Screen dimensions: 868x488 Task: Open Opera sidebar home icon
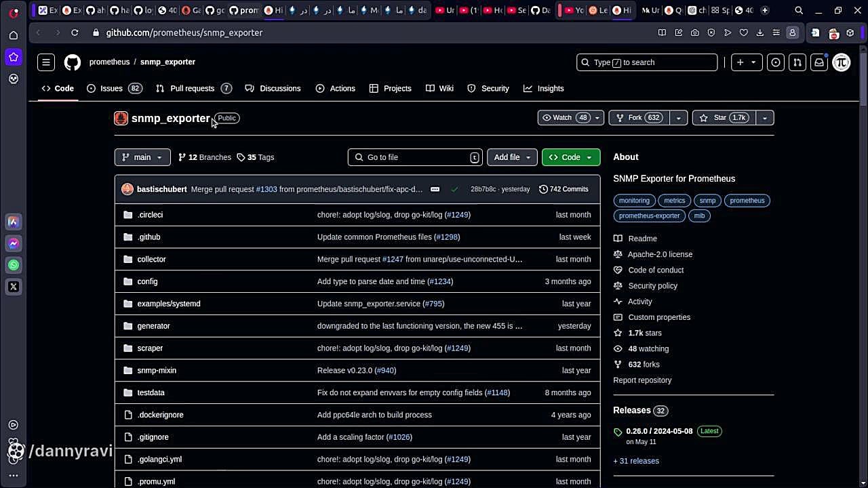[14, 35]
